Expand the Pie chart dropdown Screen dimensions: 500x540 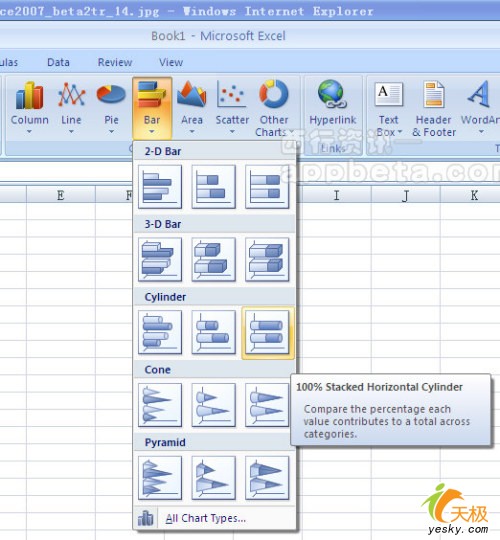(111, 108)
